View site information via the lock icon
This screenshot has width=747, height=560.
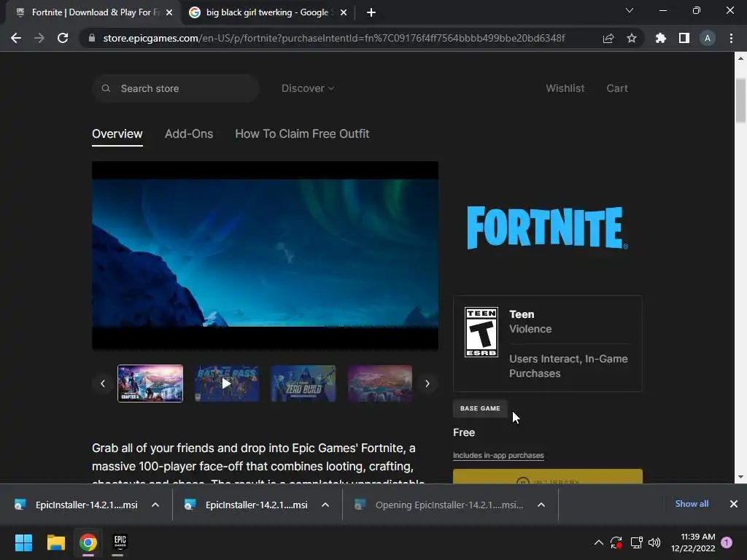point(92,38)
